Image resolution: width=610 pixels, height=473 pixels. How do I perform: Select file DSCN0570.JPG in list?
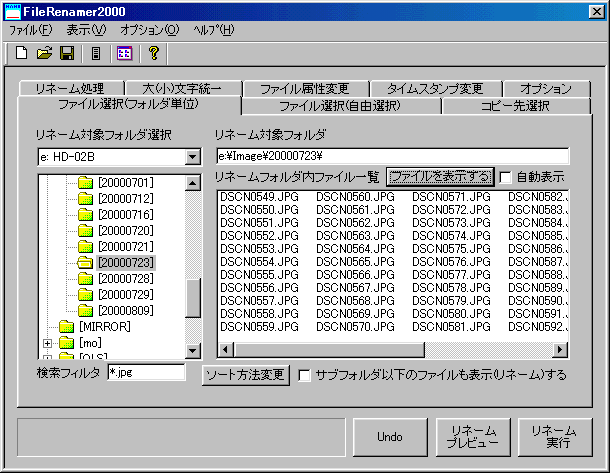(356, 326)
